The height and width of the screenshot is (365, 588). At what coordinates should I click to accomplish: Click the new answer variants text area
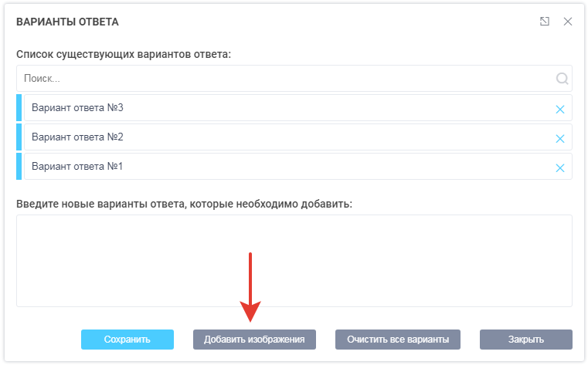294,260
